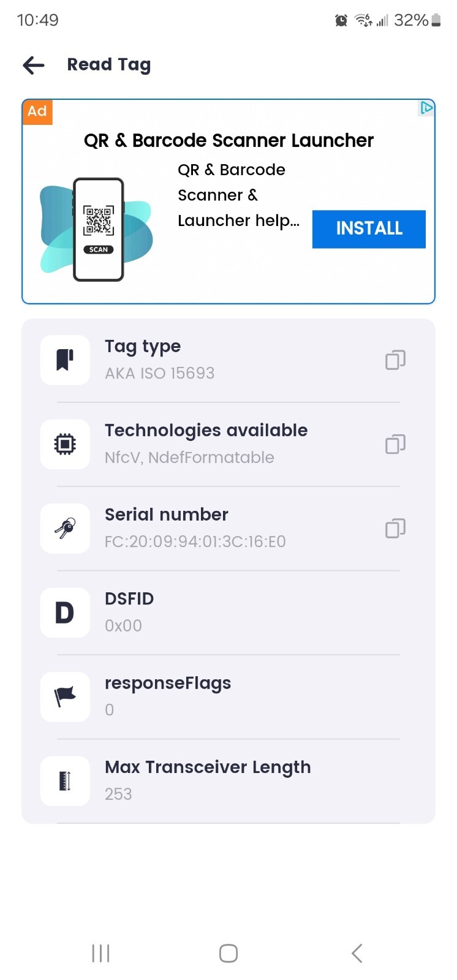Select the serial number FC:20:09:94:01:3C:16:E0 text
The height and width of the screenshot is (980, 457).
[195, 541]
